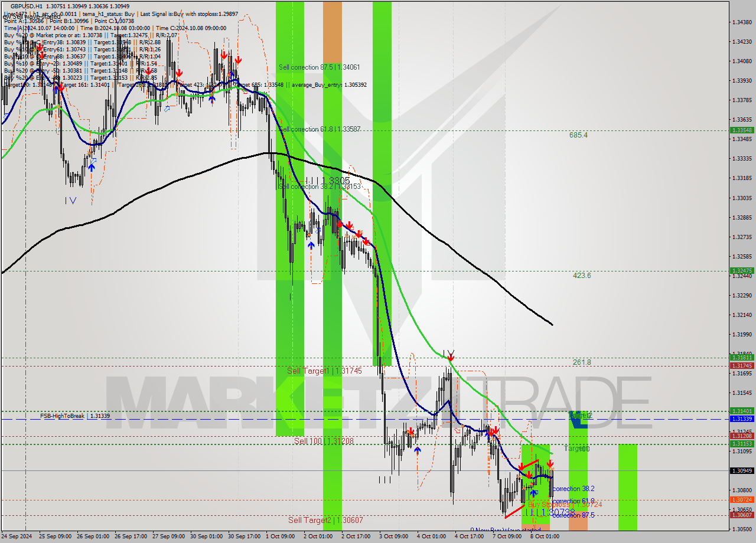Click the blue 'correction 87.5' label
The width and height of the screenshot is (756, 543).
pos(573,515)
